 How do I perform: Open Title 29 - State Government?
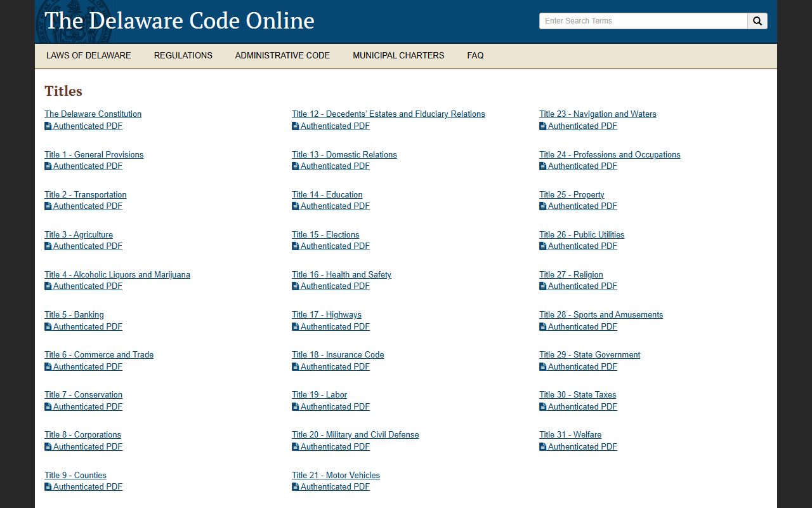point(589,354)
